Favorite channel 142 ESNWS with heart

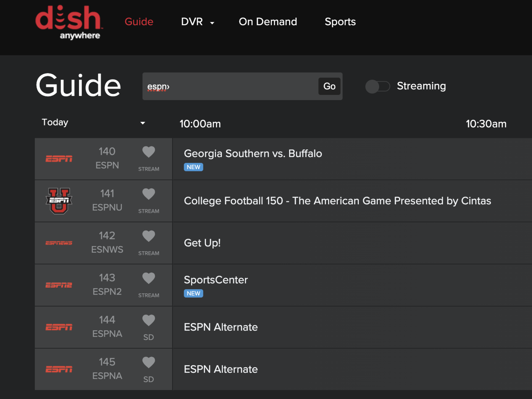coord(149,236)
